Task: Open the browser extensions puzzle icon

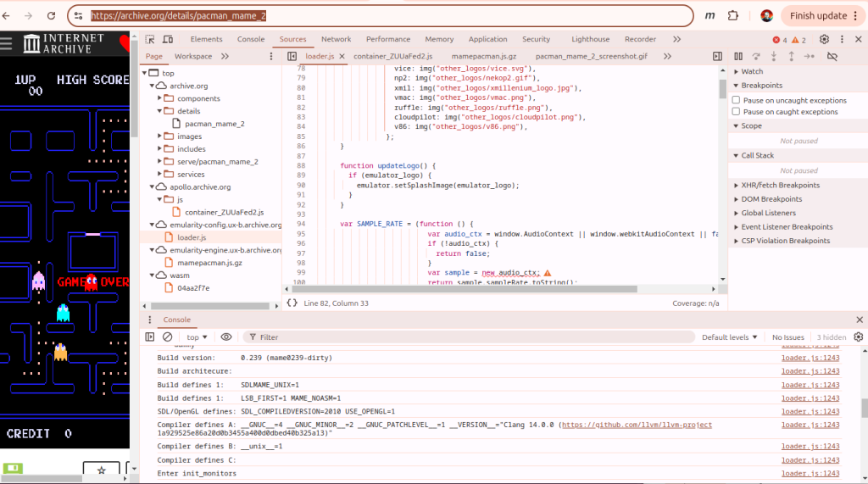Action: [733, 15]
